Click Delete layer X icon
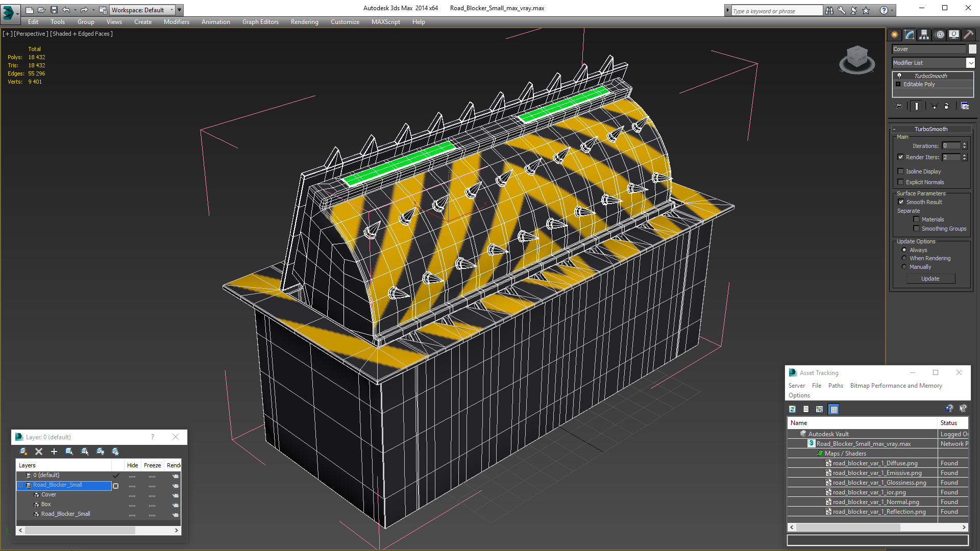 click(x=39, y=452)
